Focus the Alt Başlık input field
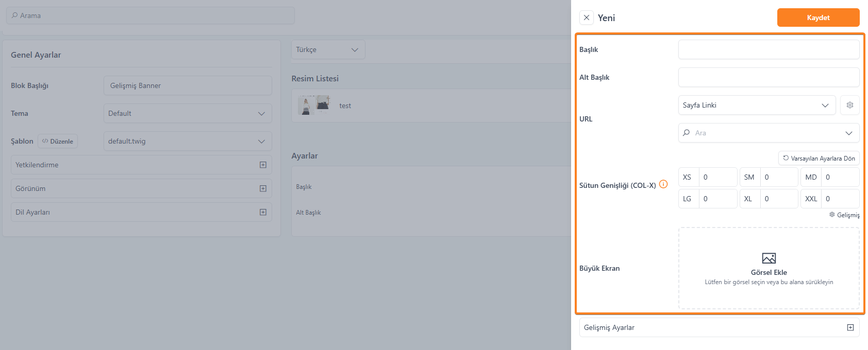Image resolution: width=868 pixels, height=350 pixels. pos(769,77)
